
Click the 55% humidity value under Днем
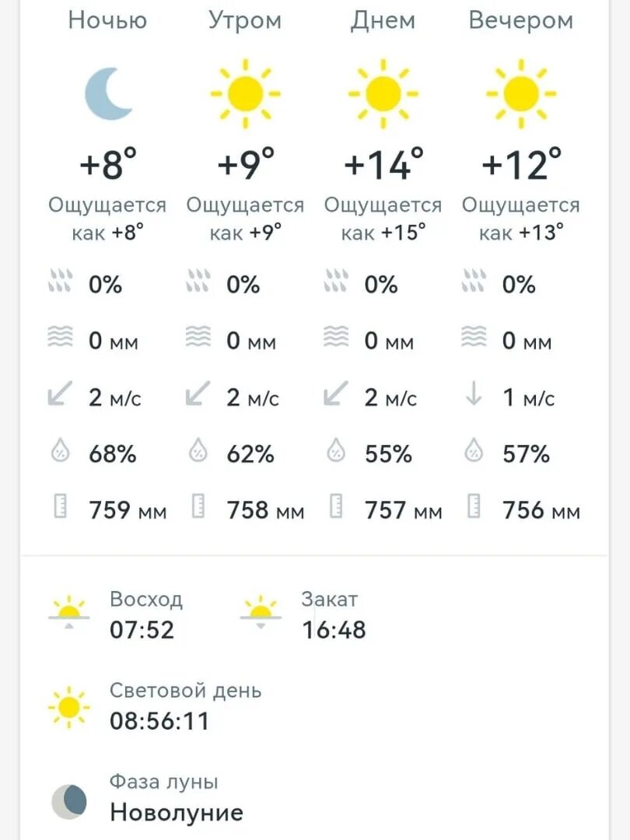[388, 454]
